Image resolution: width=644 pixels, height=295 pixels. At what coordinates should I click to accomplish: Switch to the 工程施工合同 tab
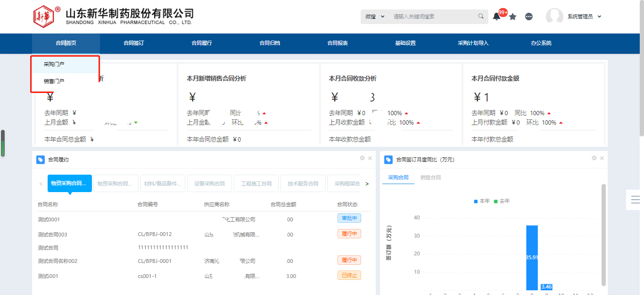[x=256, y=184]
